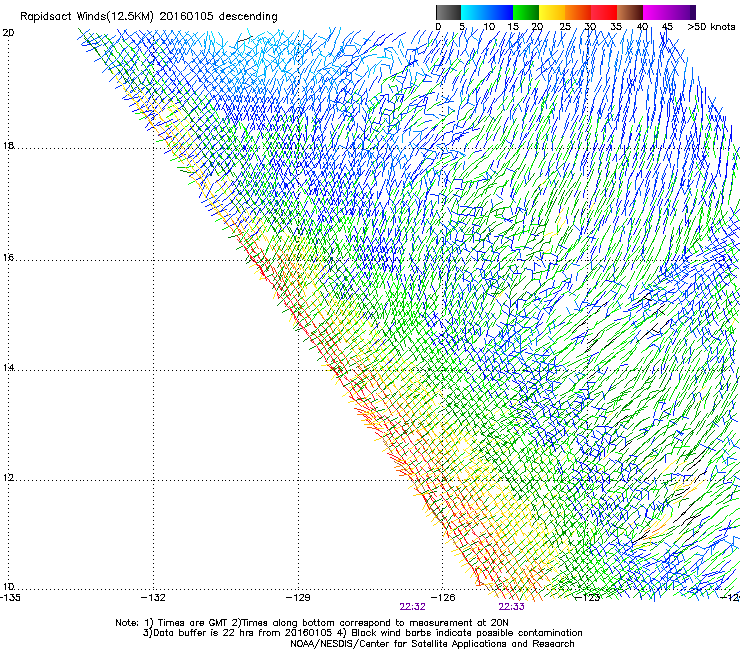Screen dimensions: 740x650
Task: Click the 'Data buffer is 22 hrs' note
Action: [362, 633]
